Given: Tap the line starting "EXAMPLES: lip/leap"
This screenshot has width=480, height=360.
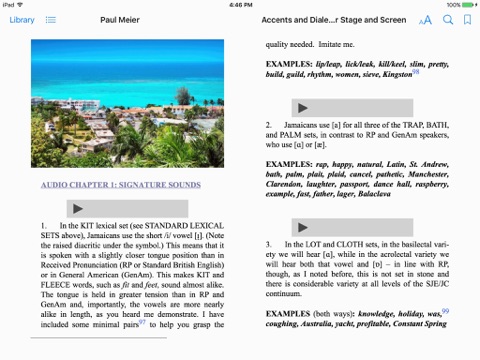Looking at the screenshot, I should coord(357,64).
